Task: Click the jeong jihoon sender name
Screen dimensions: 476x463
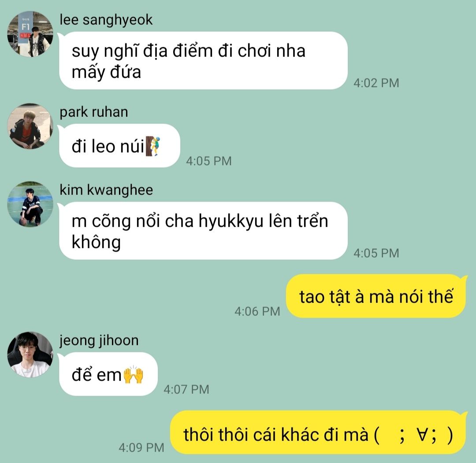Action: (x=99, y=340)
